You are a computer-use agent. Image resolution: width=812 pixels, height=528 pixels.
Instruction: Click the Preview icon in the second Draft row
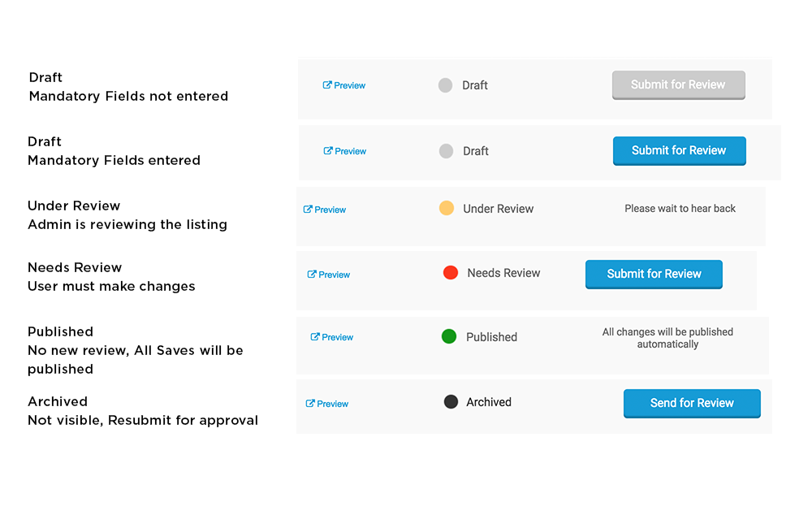pyautogui.click(x=328, y=151)
